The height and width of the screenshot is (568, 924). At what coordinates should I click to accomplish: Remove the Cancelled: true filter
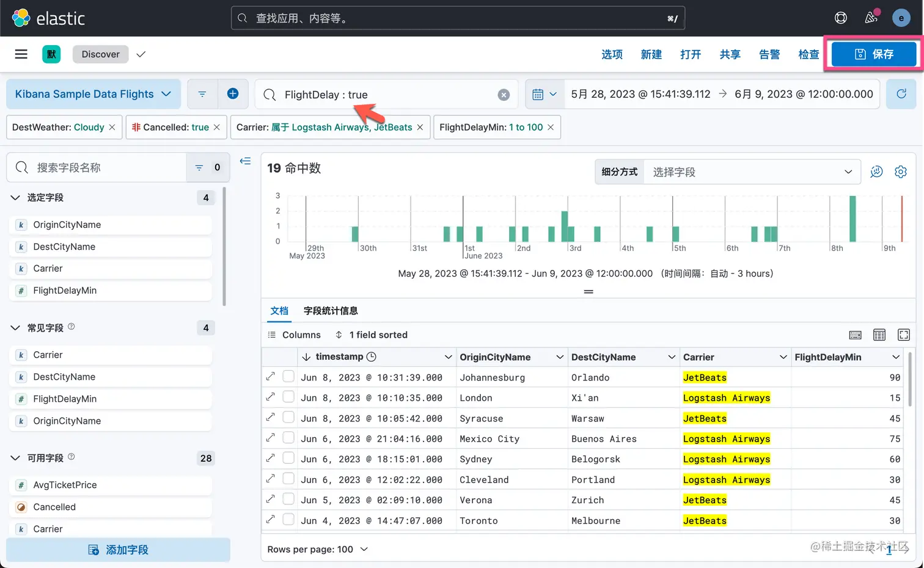click(x=216, y=127)
